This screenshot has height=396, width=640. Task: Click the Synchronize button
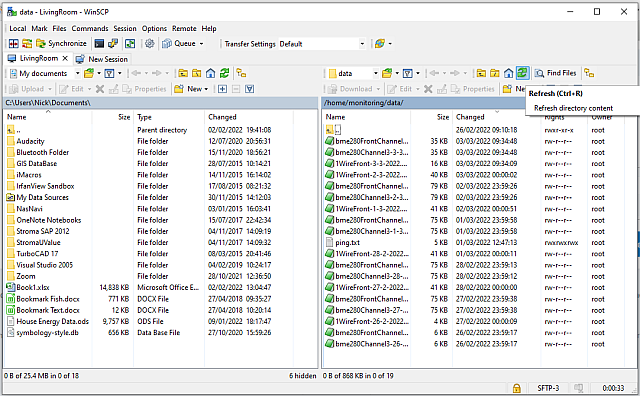coord(62,43)
